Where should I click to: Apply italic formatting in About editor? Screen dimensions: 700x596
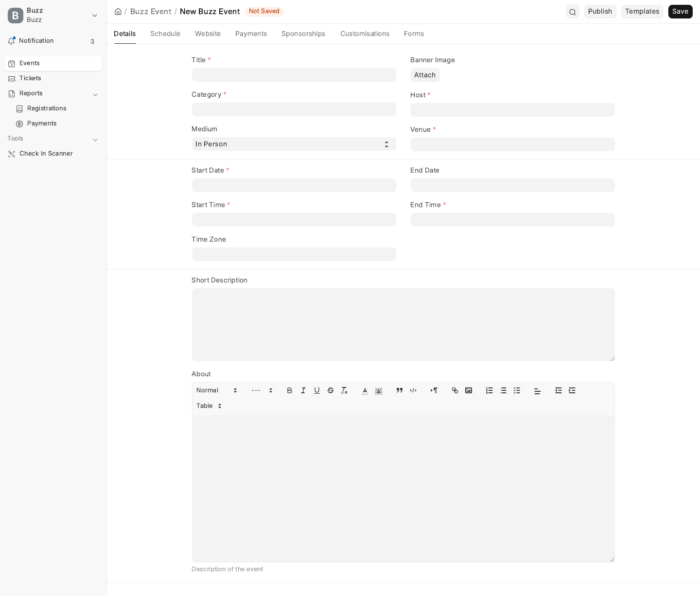[x=303, y=390]
